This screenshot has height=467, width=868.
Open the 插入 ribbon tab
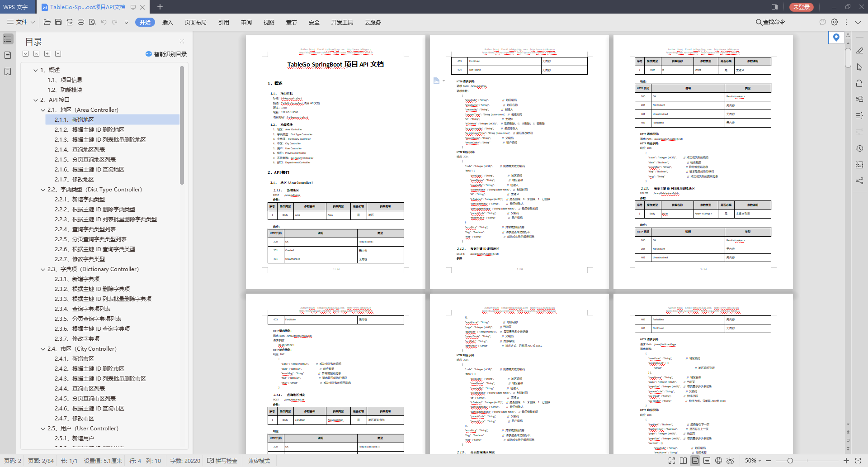pyautogui.click(x=168, y=22)
